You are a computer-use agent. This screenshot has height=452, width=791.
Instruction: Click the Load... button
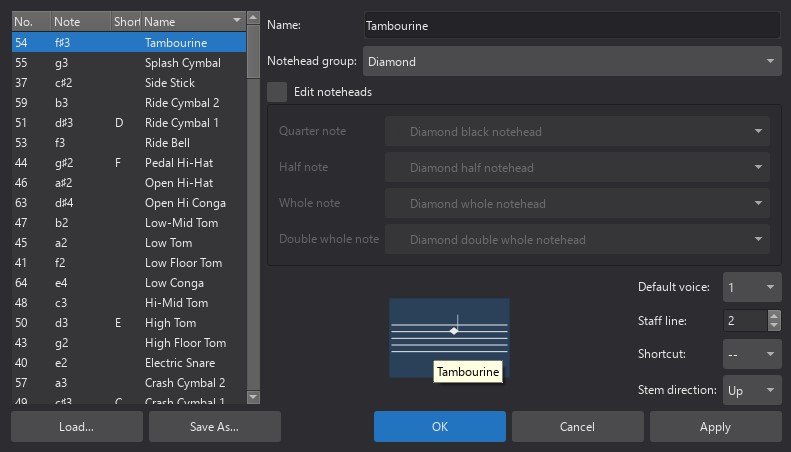point(76,427)
